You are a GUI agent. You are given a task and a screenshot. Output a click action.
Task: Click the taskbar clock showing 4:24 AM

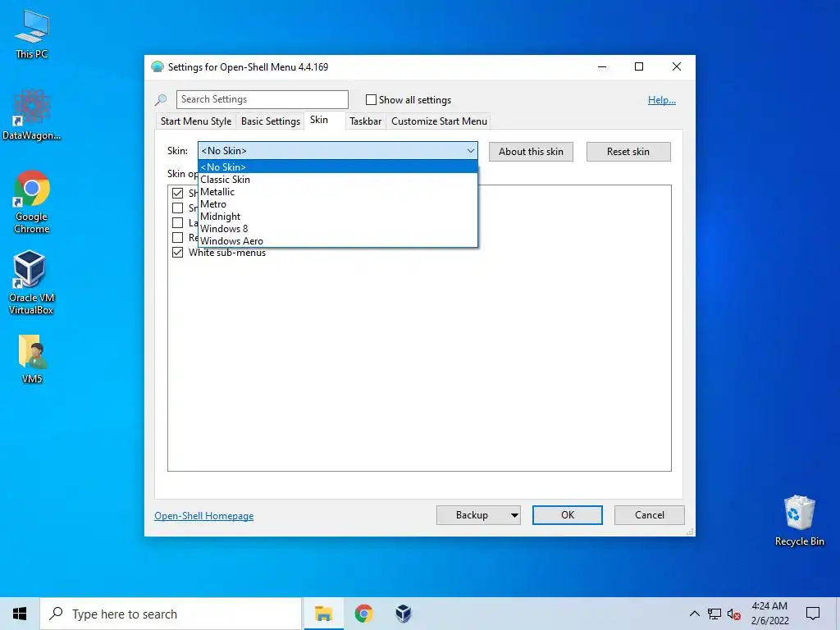point(769,614)
